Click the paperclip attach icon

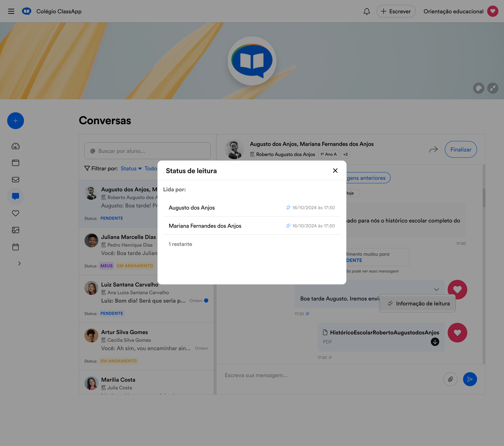tap(450, 379)
